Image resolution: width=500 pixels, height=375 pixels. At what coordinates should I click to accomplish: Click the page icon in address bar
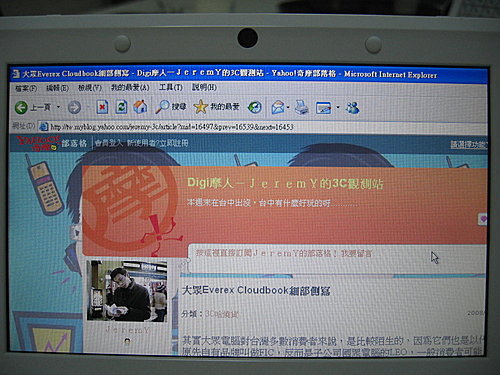(43, 127)
